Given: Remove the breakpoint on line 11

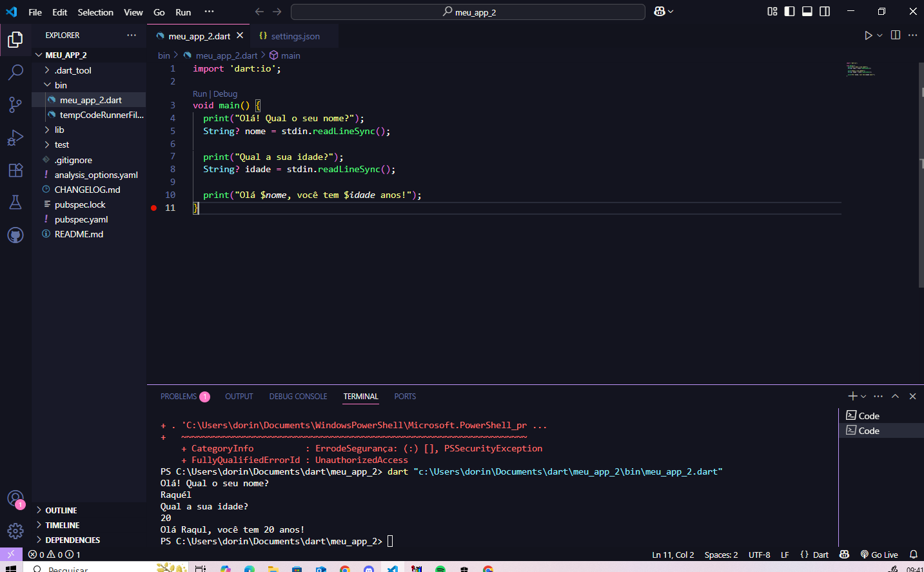Looking at the screenshot, I should pyautogui.click(x=153, y=208).
